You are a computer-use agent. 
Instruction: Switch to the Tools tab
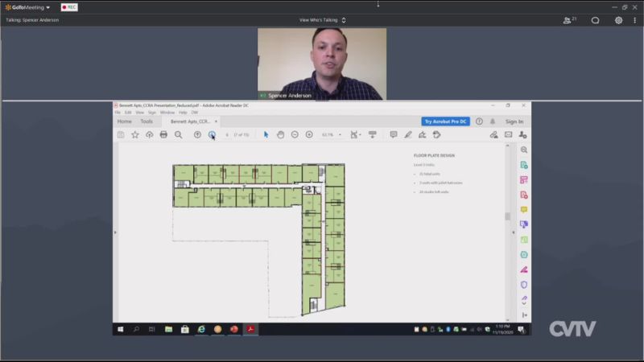click(147, 121)
